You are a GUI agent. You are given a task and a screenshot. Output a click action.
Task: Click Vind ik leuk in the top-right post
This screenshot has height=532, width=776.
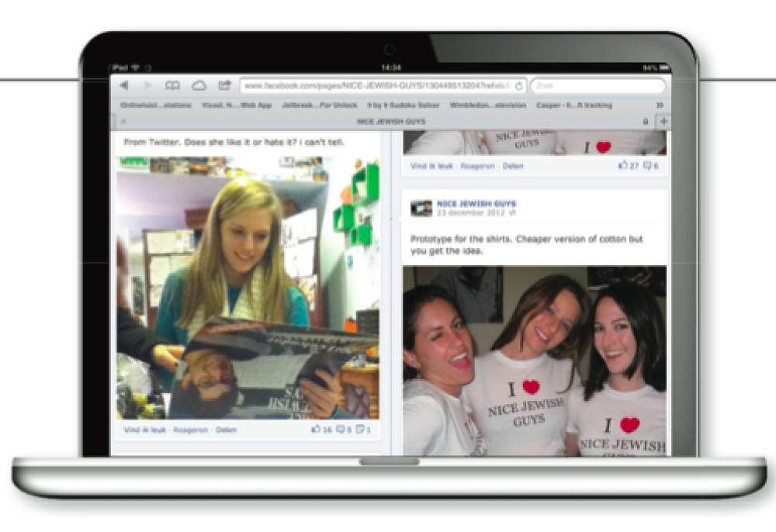431,166
